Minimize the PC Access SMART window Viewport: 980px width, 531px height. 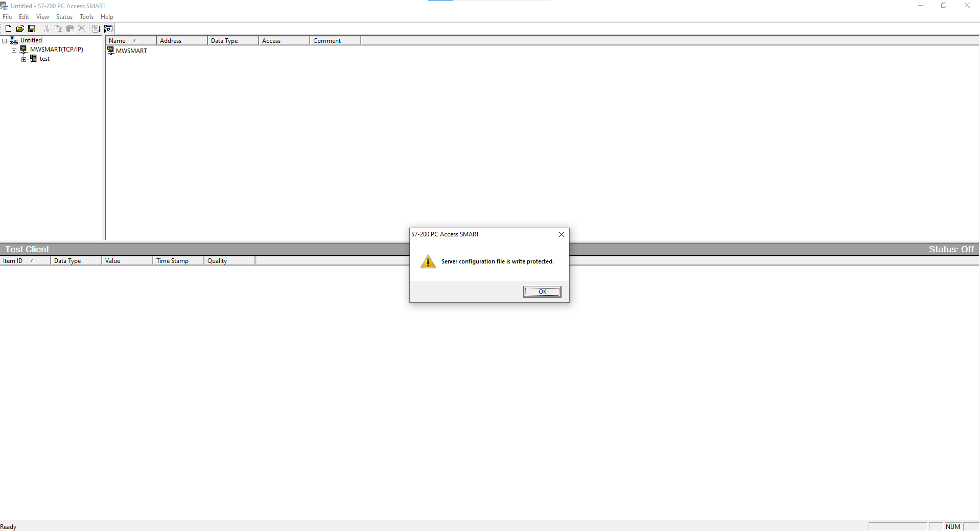(921, 6)
